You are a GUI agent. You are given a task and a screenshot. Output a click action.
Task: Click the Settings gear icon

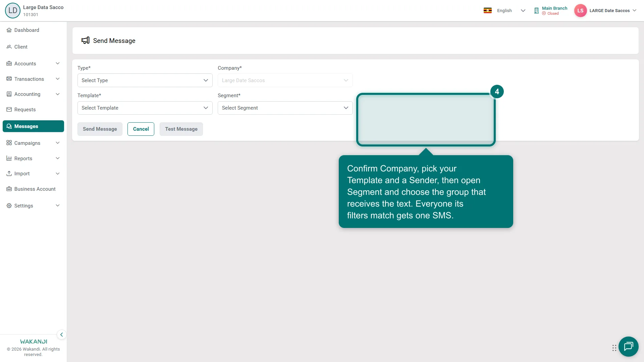pyautogui.click(x=9, y=206)
